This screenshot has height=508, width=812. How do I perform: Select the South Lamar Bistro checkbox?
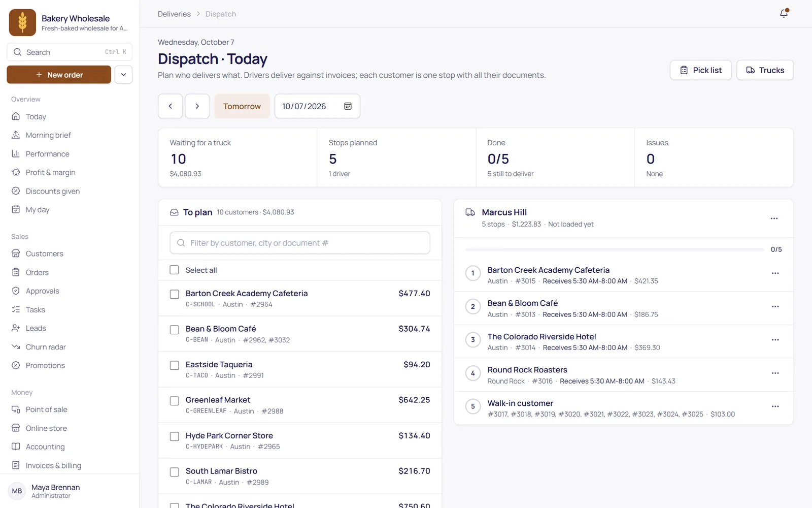click(175, 472)
